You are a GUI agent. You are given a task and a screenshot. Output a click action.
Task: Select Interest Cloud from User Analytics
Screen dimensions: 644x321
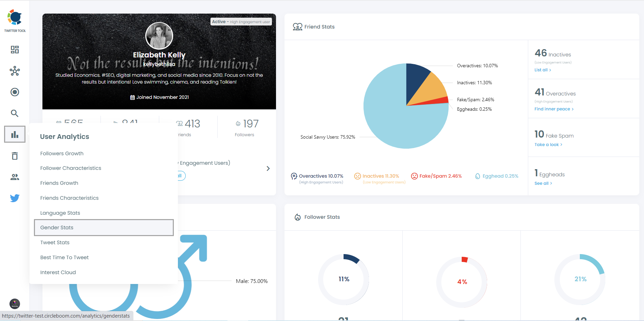[x=58, y=272]
